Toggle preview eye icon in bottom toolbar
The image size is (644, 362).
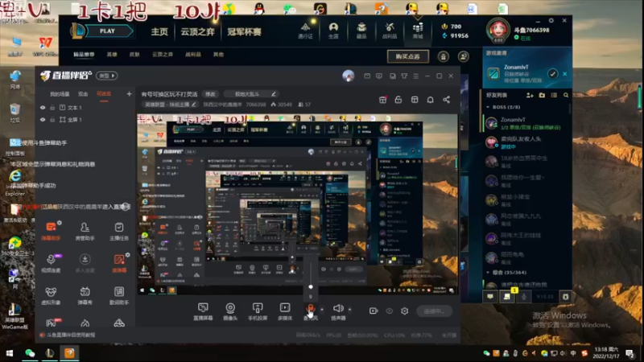point(390,311)
